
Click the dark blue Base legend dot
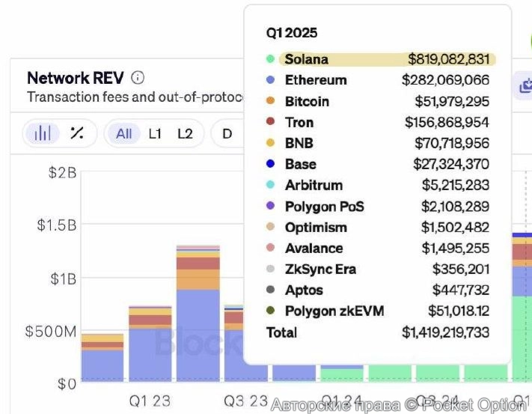(x=270, y=164)
